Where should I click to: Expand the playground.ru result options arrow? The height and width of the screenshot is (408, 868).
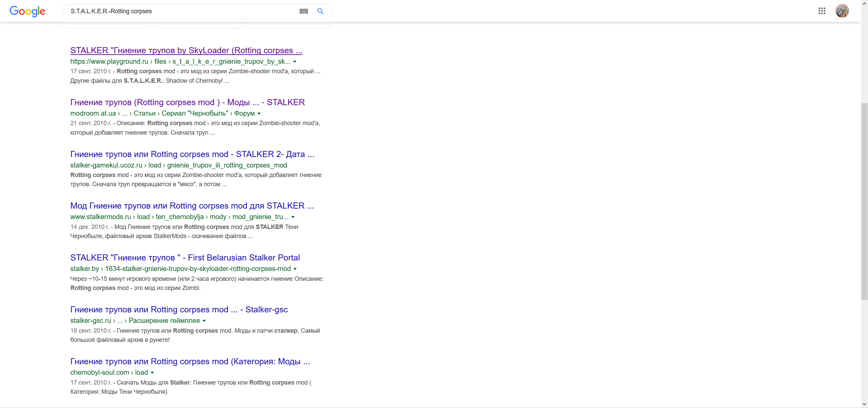[x=295, y=62]
